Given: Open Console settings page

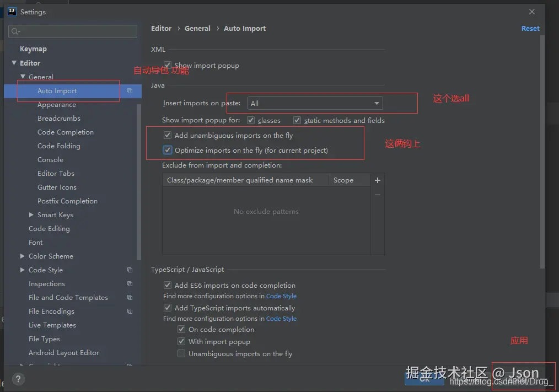Looking at the screenshot, I should point(50,160).
